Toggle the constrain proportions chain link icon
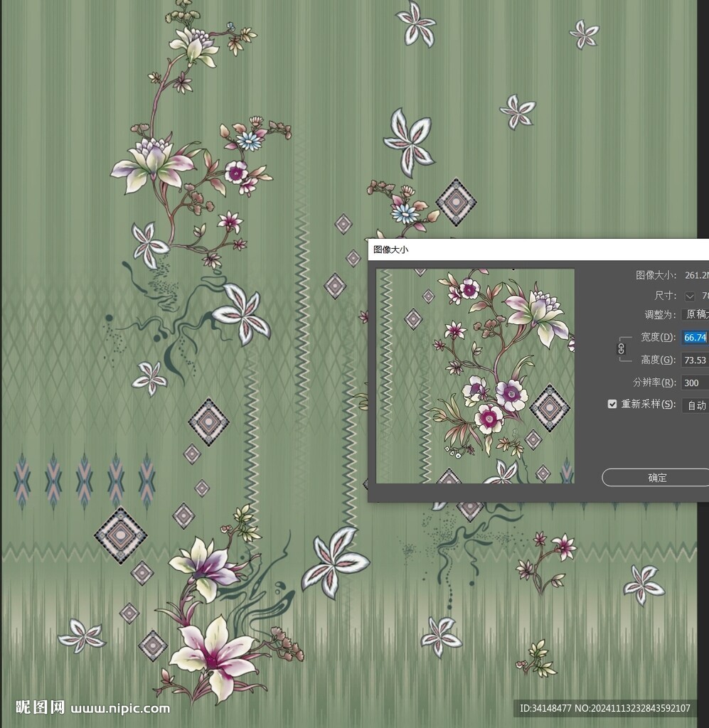The width and height of the screenshot is (709, 728). tap(621, 348)
